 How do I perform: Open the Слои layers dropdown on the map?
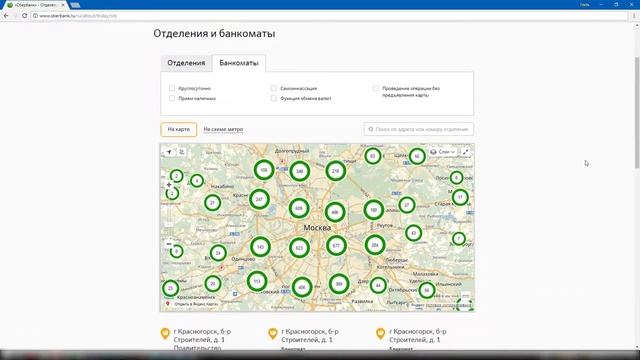(443, 152)
